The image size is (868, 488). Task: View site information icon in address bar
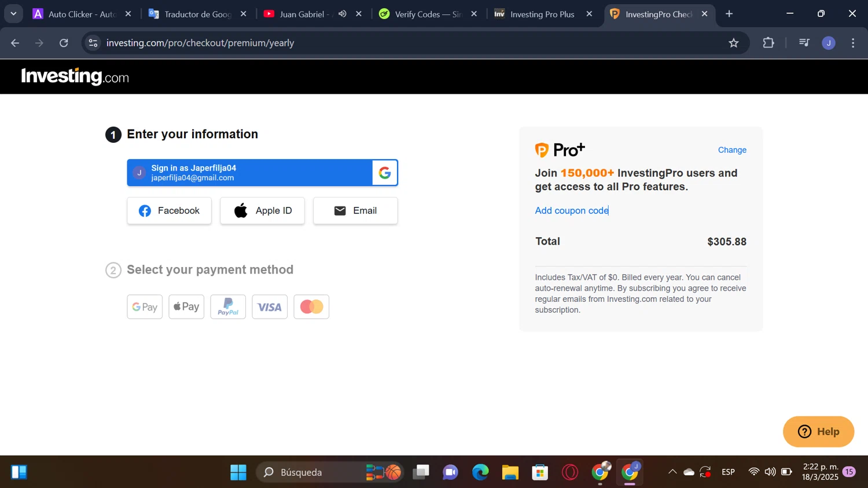93,43
